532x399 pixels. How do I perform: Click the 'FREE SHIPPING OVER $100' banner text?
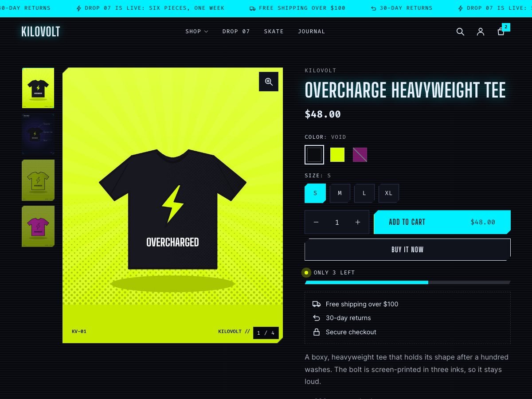click(302, 8)
